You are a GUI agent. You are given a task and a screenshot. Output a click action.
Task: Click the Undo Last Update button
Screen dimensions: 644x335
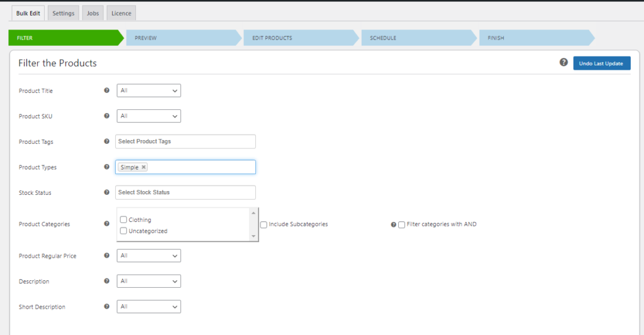coord(601,63)
